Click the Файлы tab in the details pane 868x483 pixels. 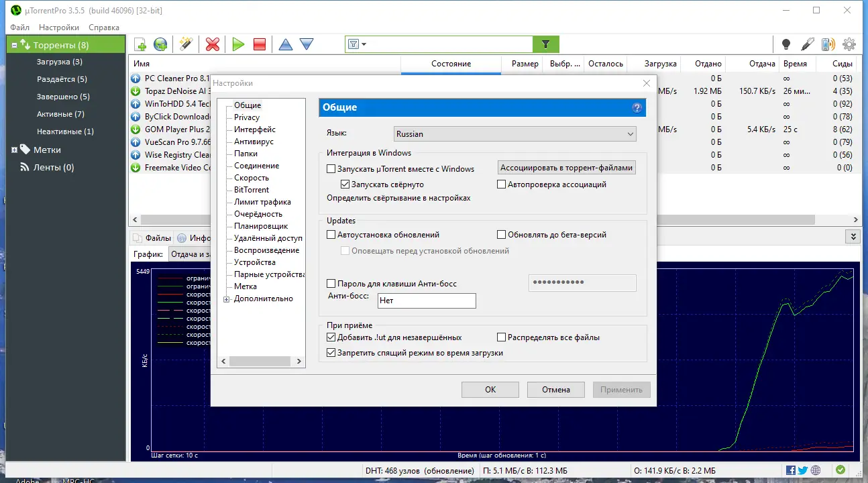[x=152, y=237]
